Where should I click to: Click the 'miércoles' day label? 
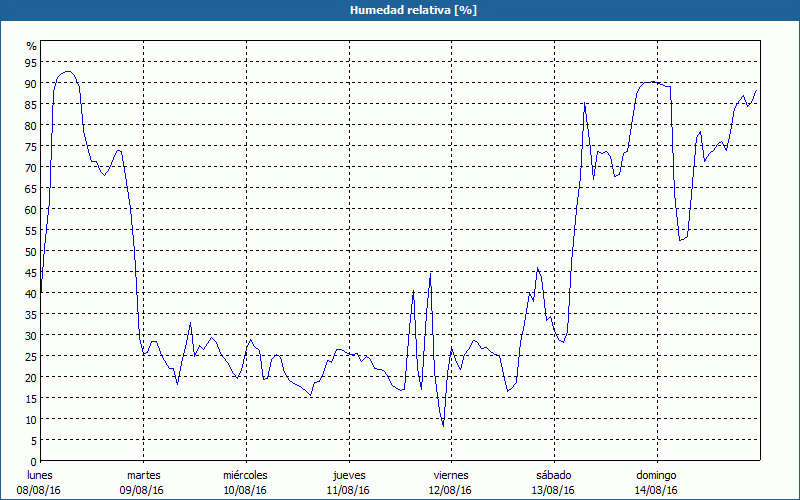point(245,475)
